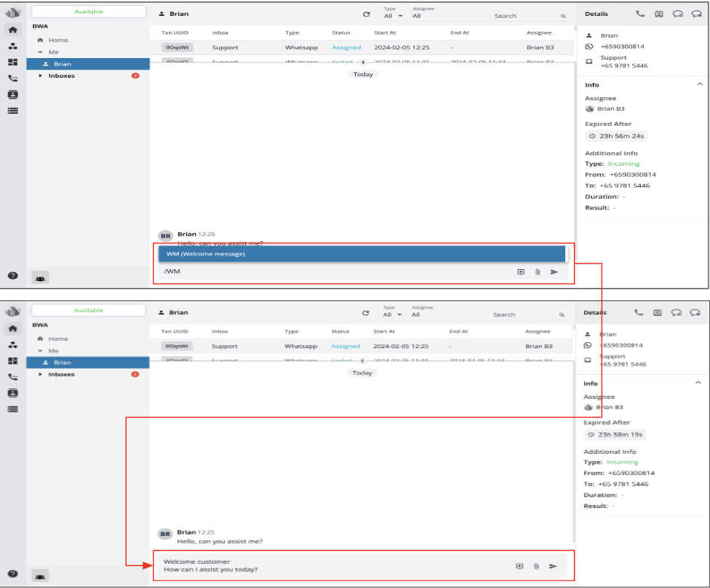Select Brian in the Welcome customer window tree
Viewport: 710px width, 588px height.
click(88, 363)
